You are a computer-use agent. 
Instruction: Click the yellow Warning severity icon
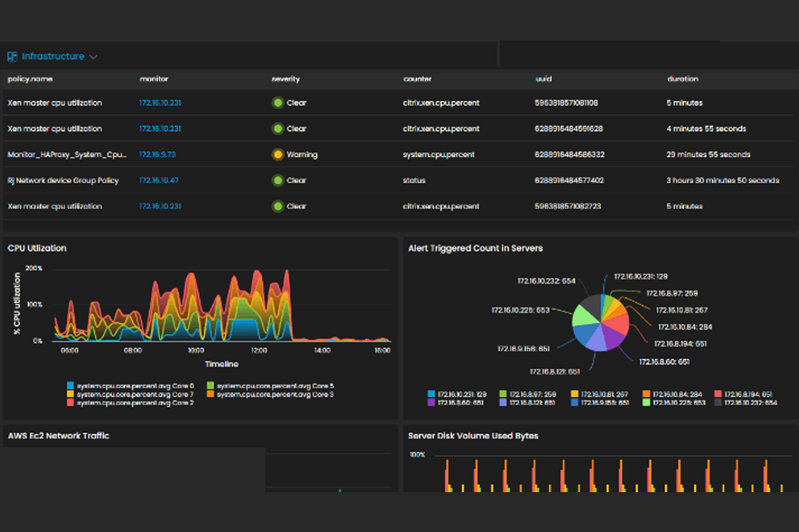278,155
